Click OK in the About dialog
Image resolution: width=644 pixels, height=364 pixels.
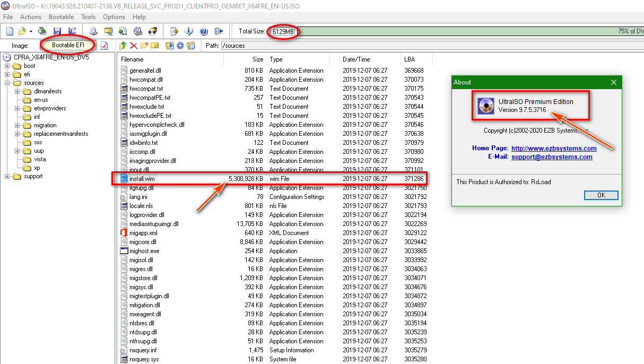(601, 195)
